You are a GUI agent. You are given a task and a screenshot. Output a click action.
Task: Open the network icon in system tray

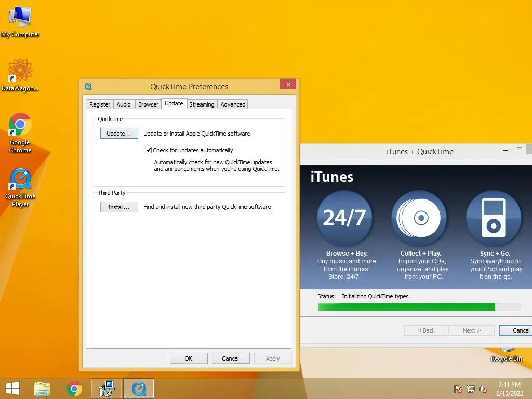tap(471, 389)
